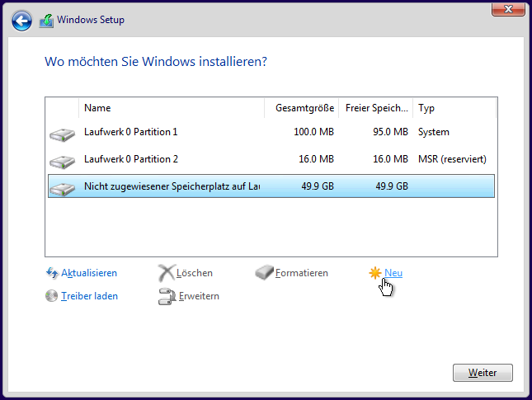Click the Löschen X icon
The height and width of the screenshot is (400, 532).
167,273
